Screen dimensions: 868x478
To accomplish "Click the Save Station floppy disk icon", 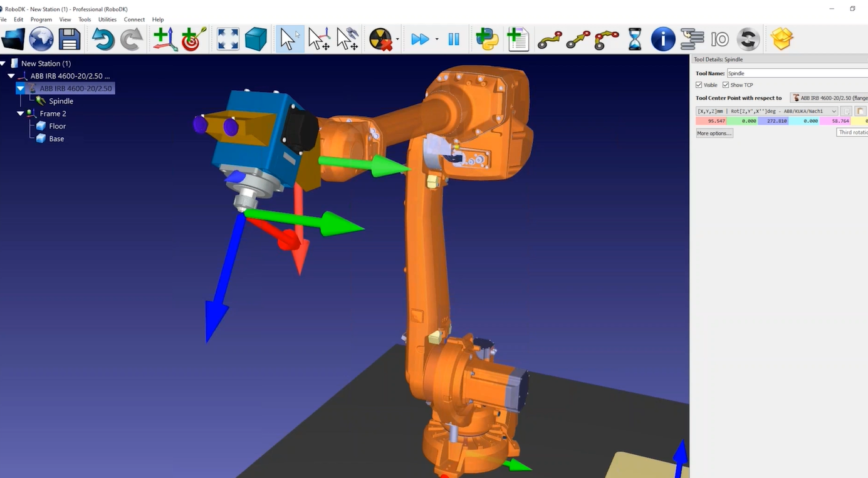I will coord(69,39).
